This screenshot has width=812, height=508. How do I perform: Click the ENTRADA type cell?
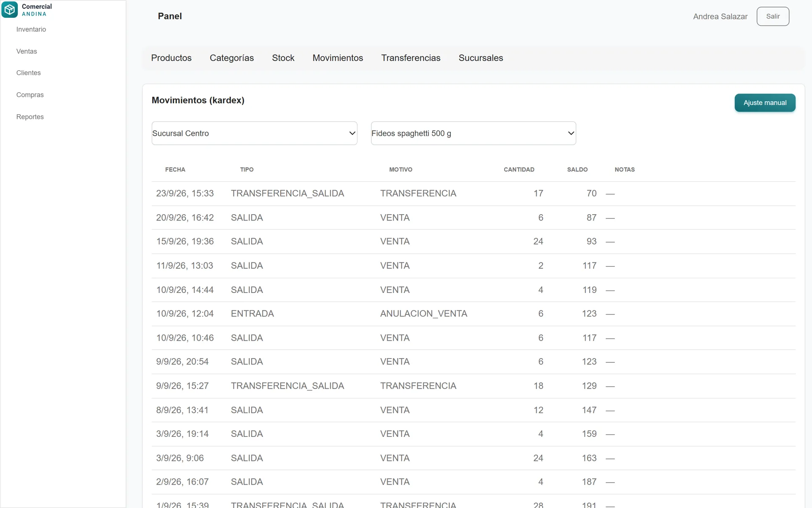pyautogui.click(x=252, y=314)
